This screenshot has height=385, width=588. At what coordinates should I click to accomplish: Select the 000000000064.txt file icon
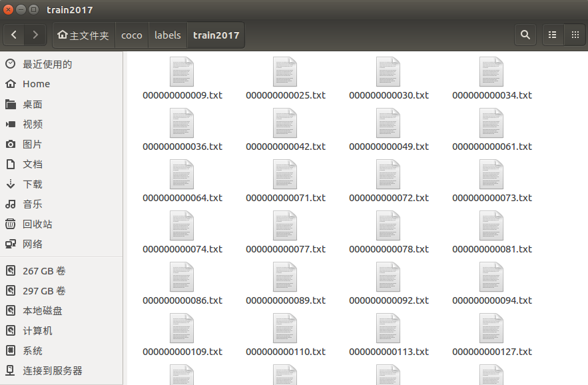tap(182, 175)
